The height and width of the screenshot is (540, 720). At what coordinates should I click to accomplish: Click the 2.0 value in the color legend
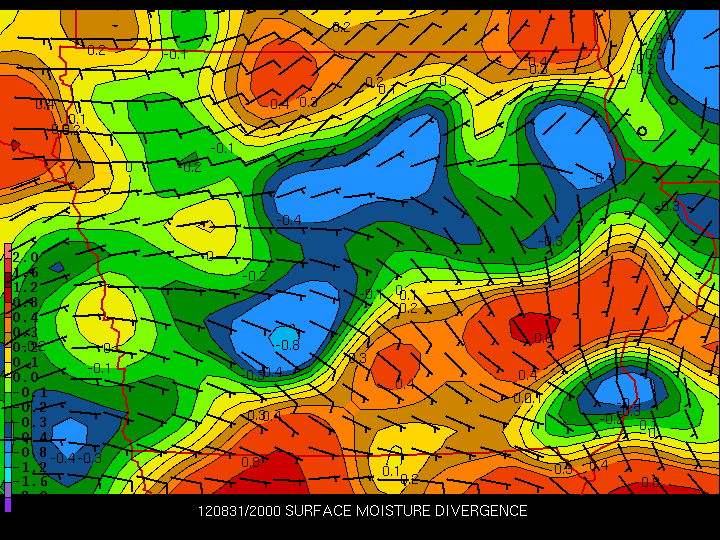tap(25, 257)
